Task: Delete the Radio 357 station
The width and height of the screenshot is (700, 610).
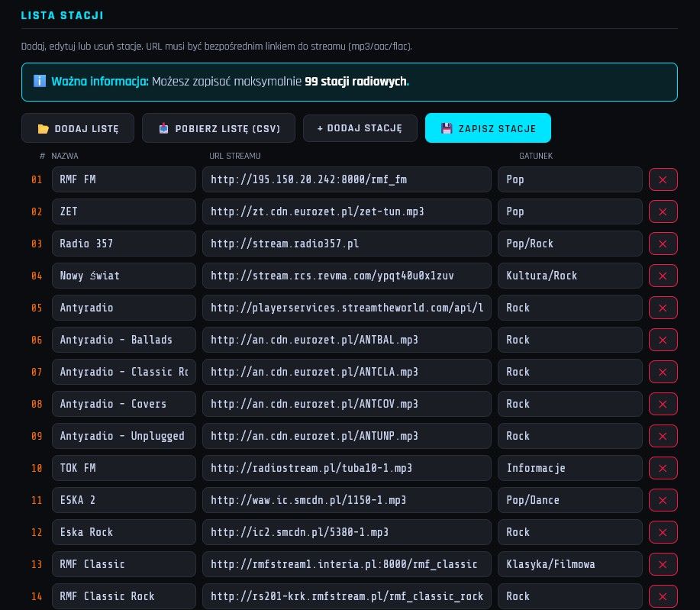Action: (x=663, y=244)
